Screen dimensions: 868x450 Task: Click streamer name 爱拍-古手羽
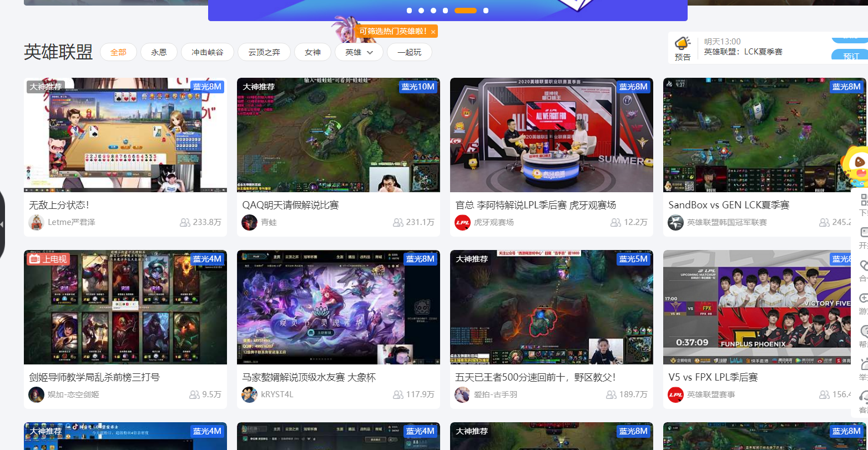coord(496,394)
